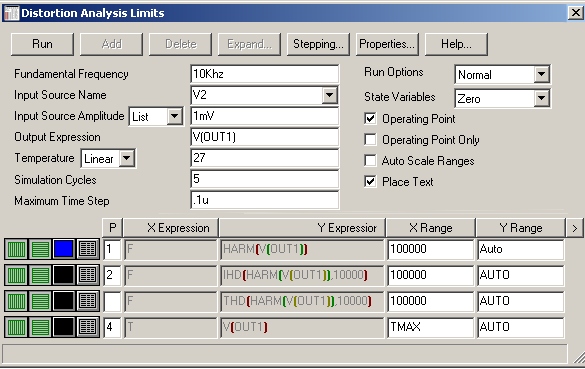The height and width of the screenshot is (369, 585).
Task: Enable Auto Scale Ranges checkbox
Action: 370,160
